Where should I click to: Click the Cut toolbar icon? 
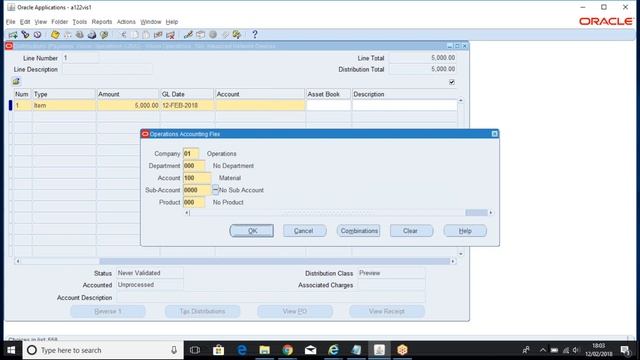[x=123, y=35]
